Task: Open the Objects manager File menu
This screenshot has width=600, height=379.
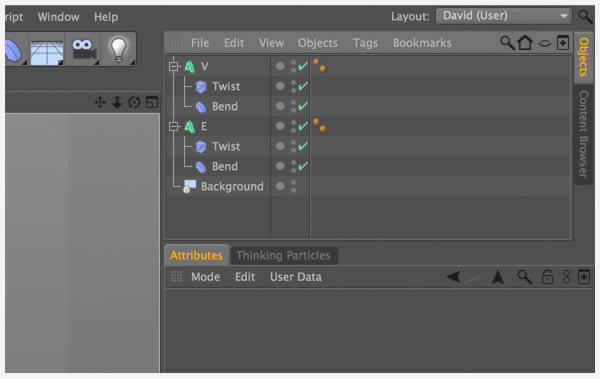Action: click(x=200, y=43)
